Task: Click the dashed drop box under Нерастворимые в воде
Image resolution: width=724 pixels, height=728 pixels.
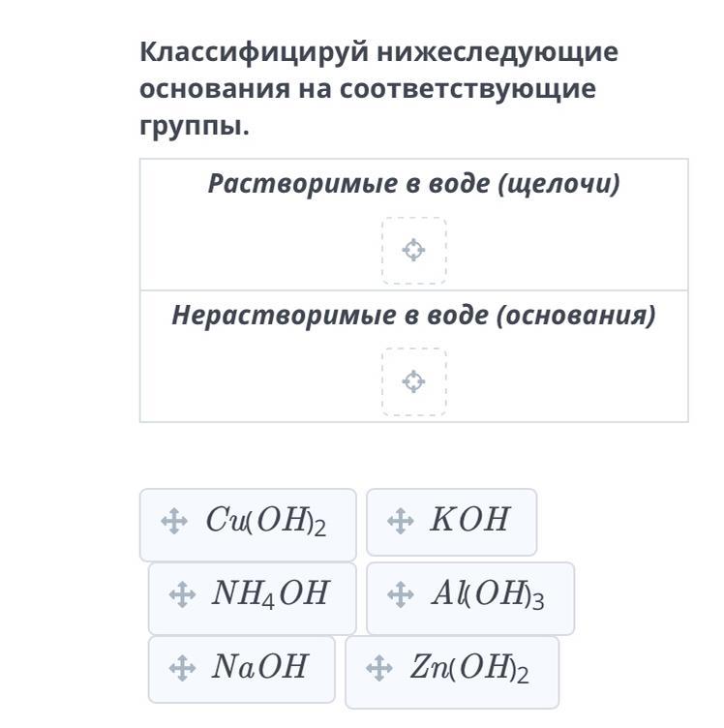Action: tap(414, 381)
